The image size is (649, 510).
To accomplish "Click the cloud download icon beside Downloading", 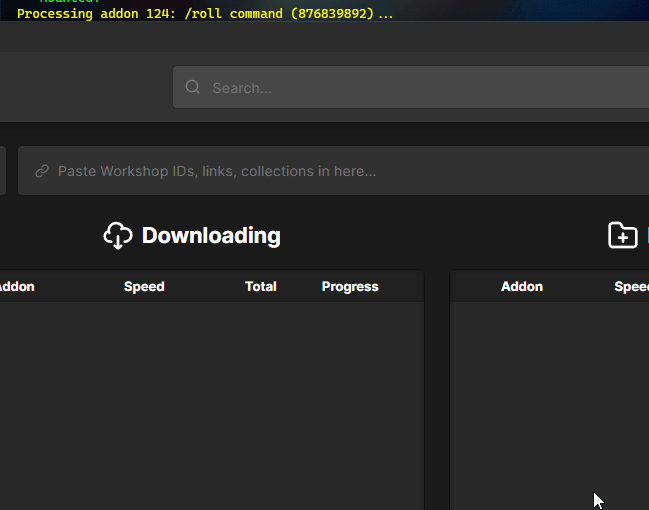I will pos(118,236).
